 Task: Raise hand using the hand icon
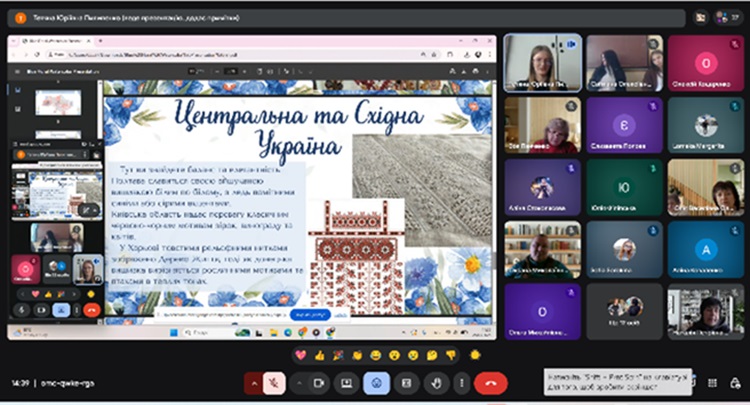point(434,382)
